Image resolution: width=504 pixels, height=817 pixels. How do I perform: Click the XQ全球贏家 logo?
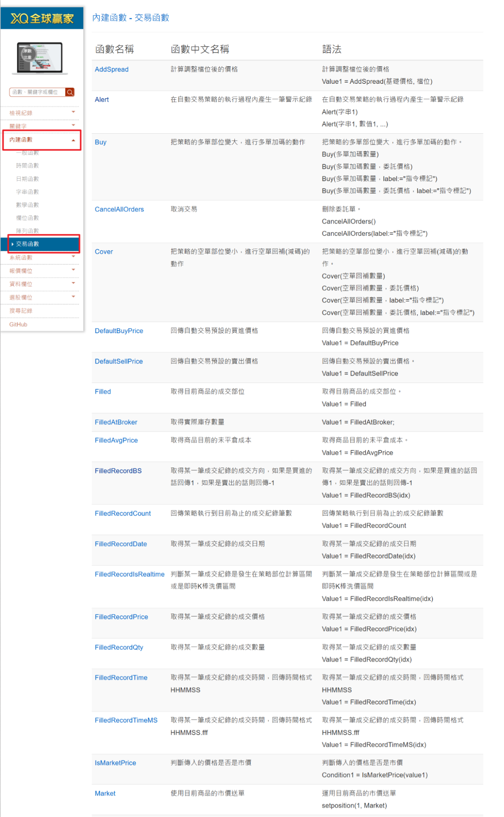point(42,18)
